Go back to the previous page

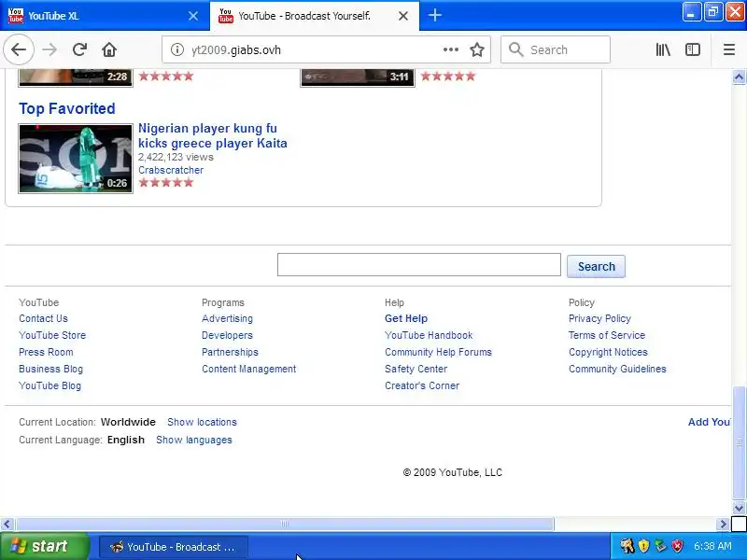click(x=19, y=49)
